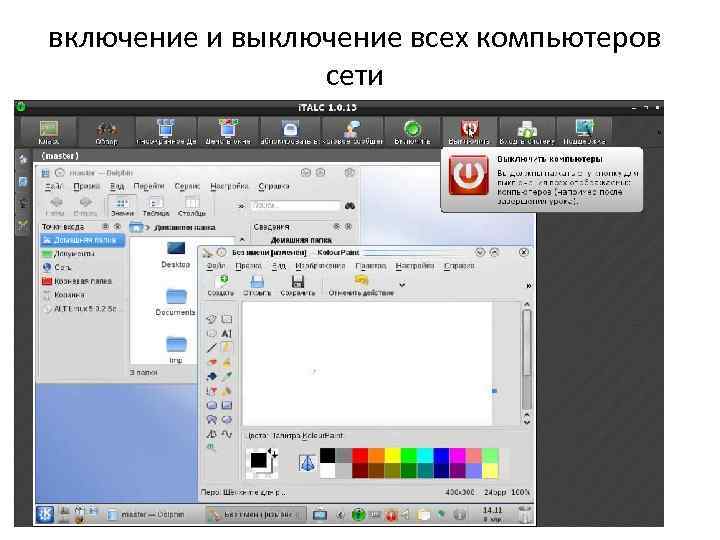The image size is (720, 540).
Task: Select the Text tool in KolourPaint
Action: pos(226,333)
